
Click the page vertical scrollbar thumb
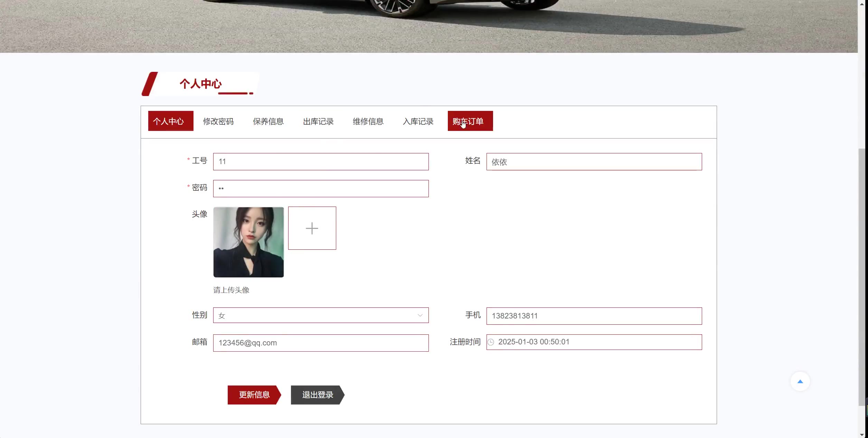click(x=862, y=276)
